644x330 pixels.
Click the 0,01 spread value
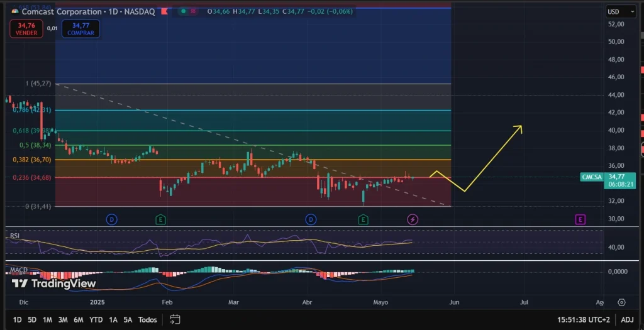pyautogui.click(x=52, y=28)
